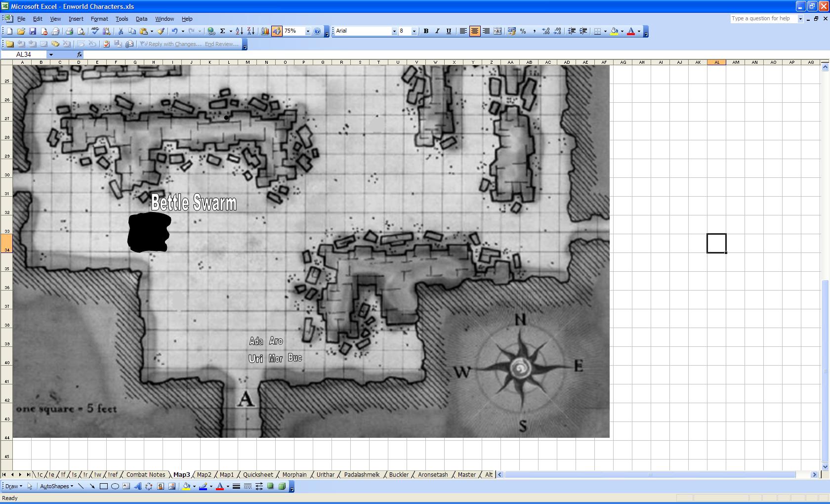Toggle Italic formatting

pos(437,31)
